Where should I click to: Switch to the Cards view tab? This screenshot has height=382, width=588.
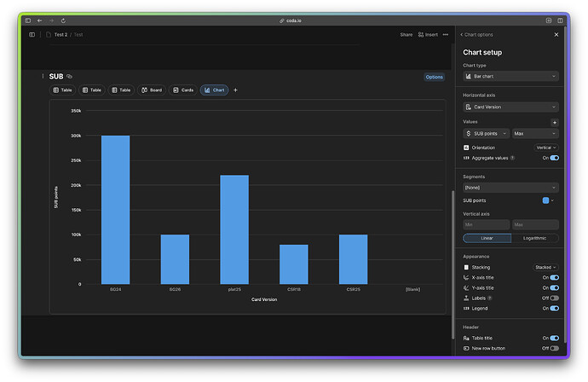tap(182, 90)
